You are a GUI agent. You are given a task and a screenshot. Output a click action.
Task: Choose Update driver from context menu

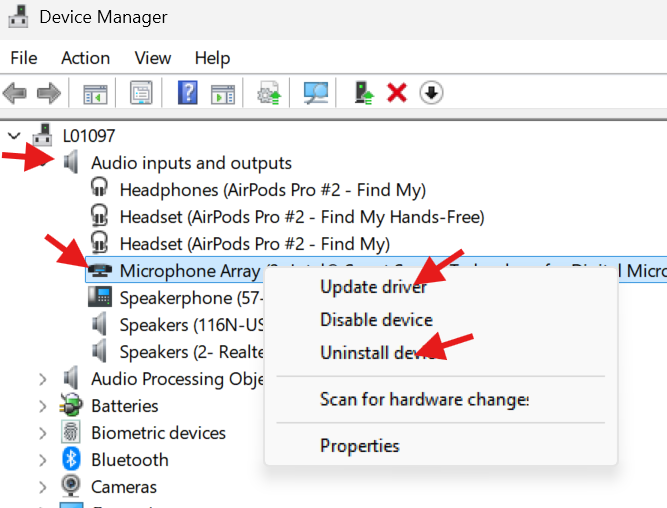point(373,287)
